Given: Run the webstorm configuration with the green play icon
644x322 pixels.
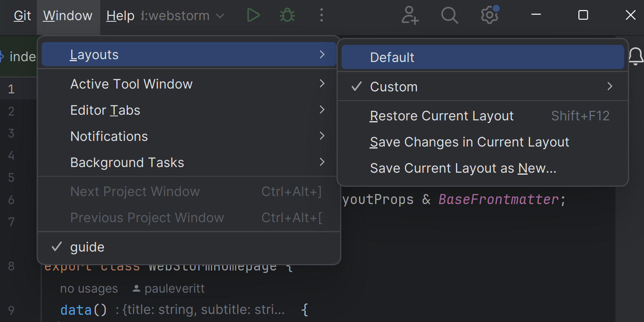Looking at the screenshot, I should pyautogui.click(x=253, y=15).
